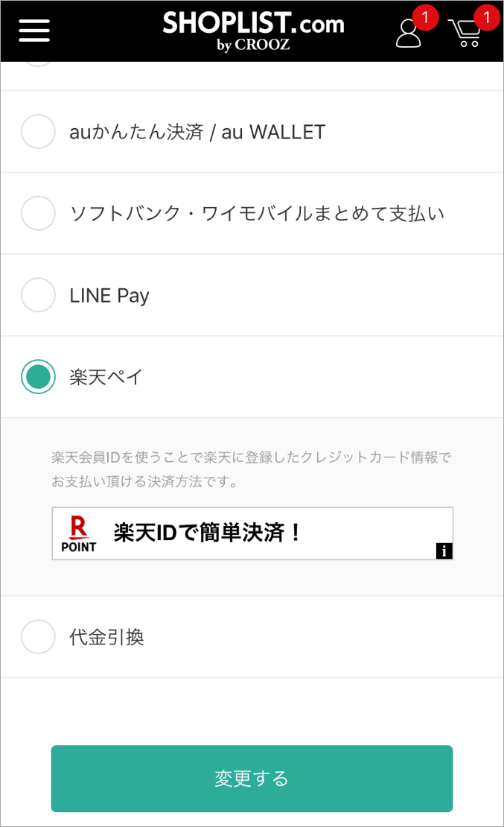
Task: Click the selected 楽天ペイ radio button
Action: [x=38, y=377]
